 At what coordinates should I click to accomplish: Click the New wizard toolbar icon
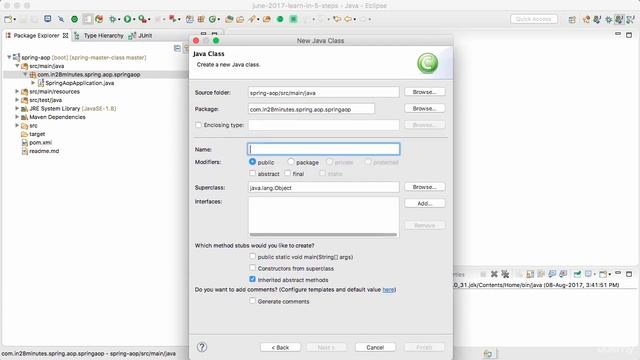(x=8, y=19)
